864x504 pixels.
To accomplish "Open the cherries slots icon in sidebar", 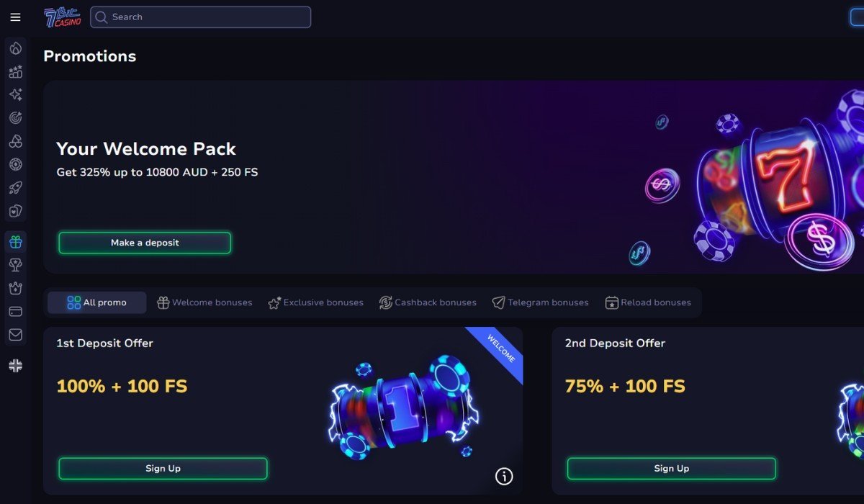I will pos(15,141).
